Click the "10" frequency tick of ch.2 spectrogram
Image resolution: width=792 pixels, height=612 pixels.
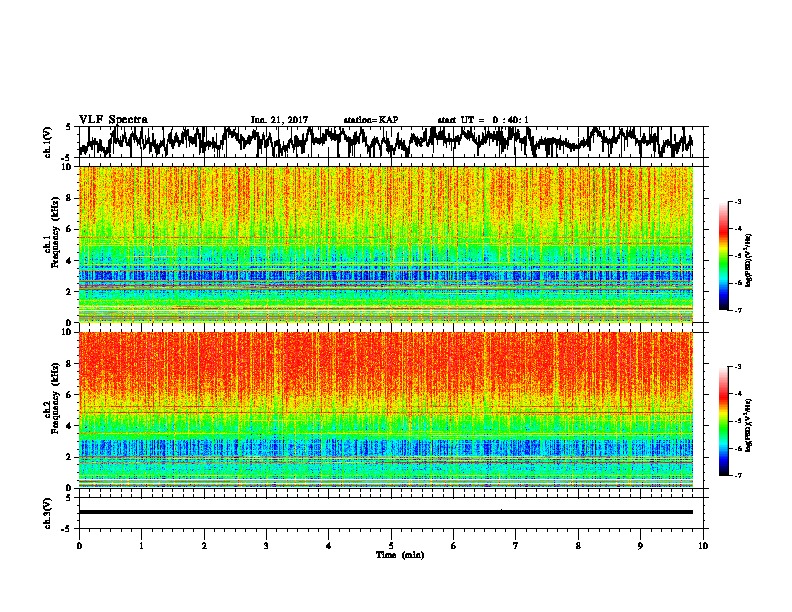(68, 332)
